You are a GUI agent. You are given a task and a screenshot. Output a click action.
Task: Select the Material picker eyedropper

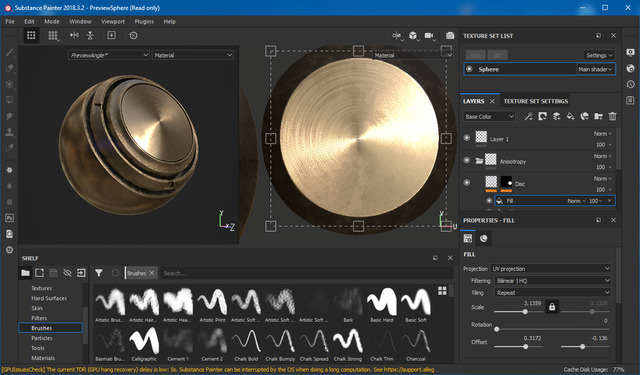pyautogui.click(x=10, y=148)
